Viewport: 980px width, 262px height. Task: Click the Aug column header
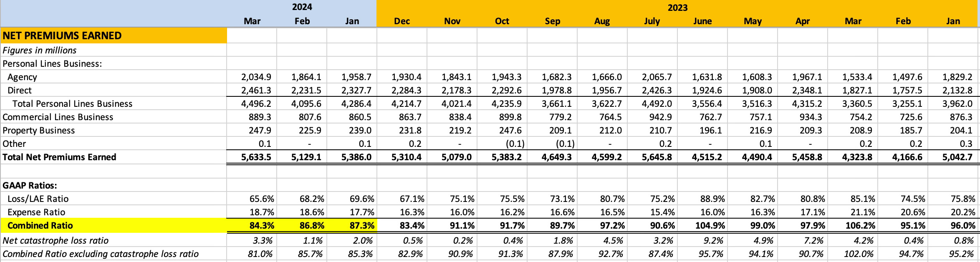point(602,21)
